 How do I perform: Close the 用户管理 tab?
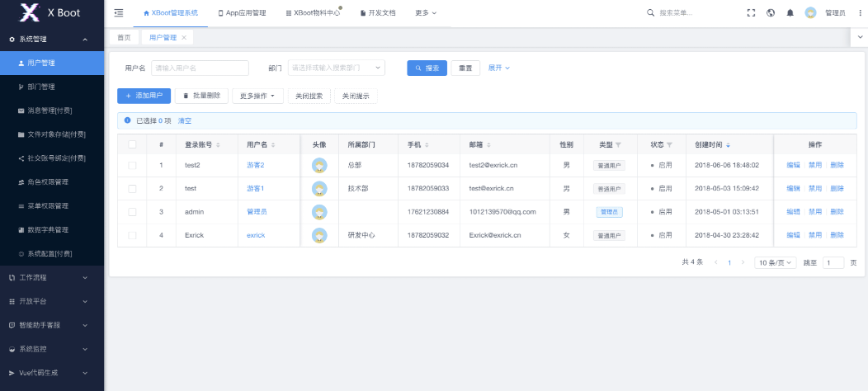pyautogui.click(x=184, y=38)
